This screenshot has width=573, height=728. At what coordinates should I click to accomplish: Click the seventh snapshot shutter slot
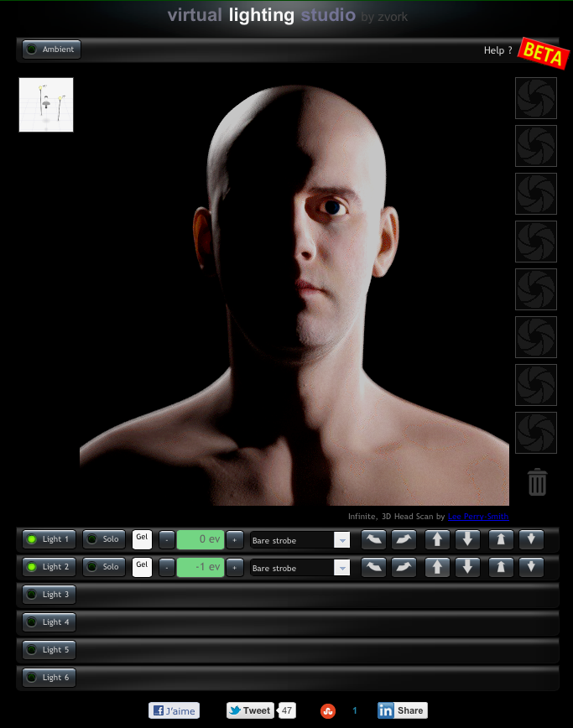click(x=536, y=385)
